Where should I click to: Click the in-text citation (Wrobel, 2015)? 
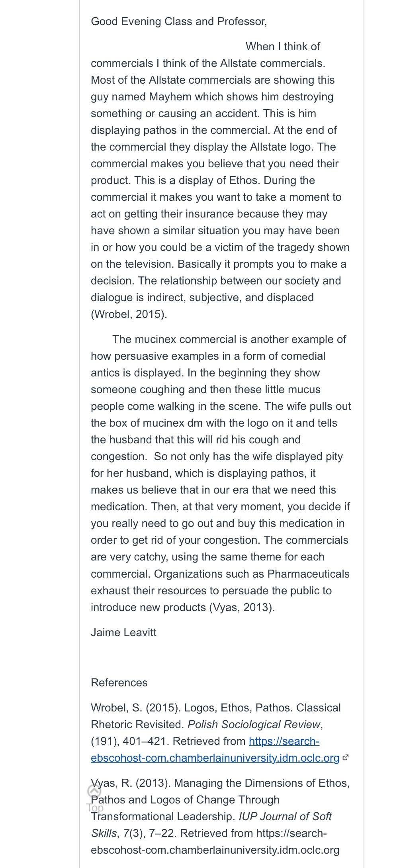pyautogui.click(x=129, y=314)
